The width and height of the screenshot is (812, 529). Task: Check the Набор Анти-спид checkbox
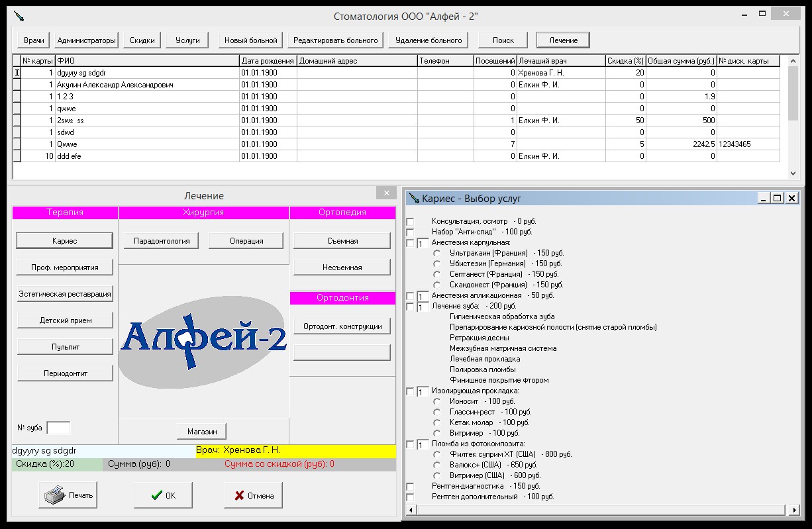(410, 232)
